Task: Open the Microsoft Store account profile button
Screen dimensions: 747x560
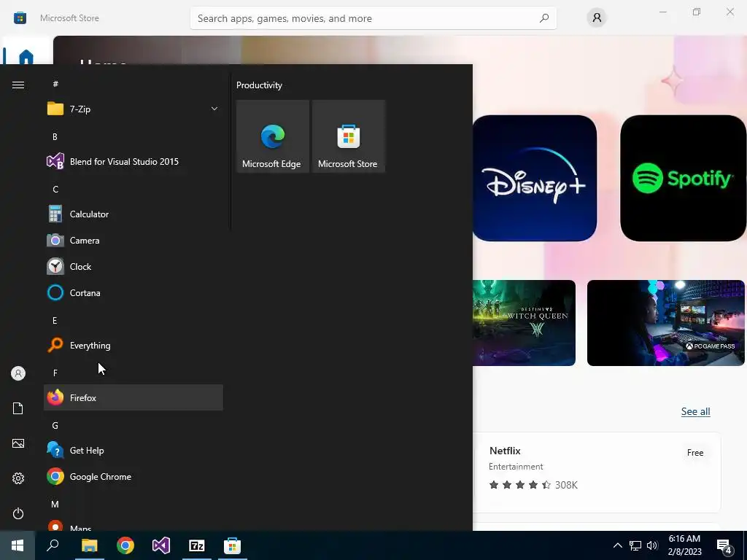Action: point(597,17)
